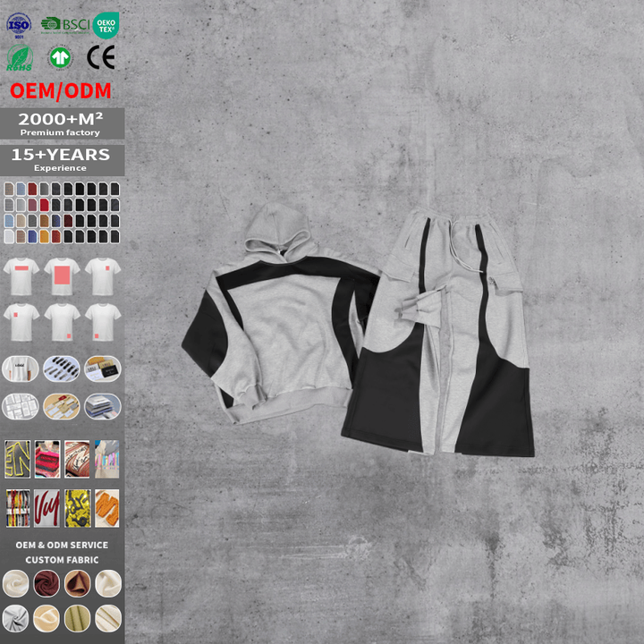Screen dimensions: 644x644
Task: Click the BSCI certification logo
Action: click(x=65, y=25)
